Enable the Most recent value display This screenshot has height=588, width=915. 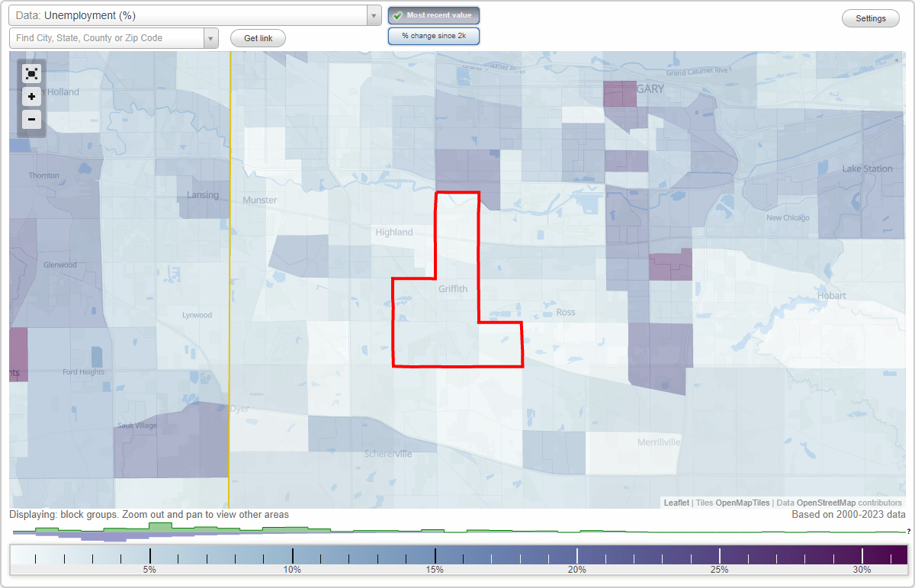tap(434, 15)
